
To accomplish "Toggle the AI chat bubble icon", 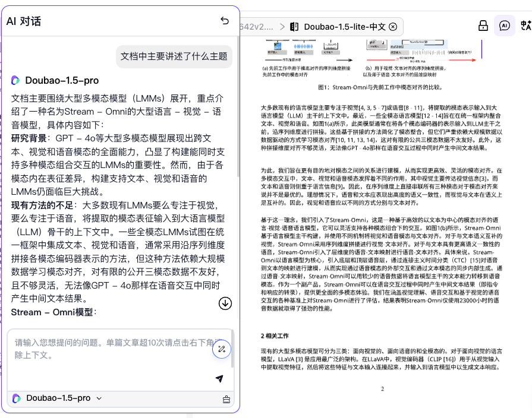I will click(x=505, y=26).
